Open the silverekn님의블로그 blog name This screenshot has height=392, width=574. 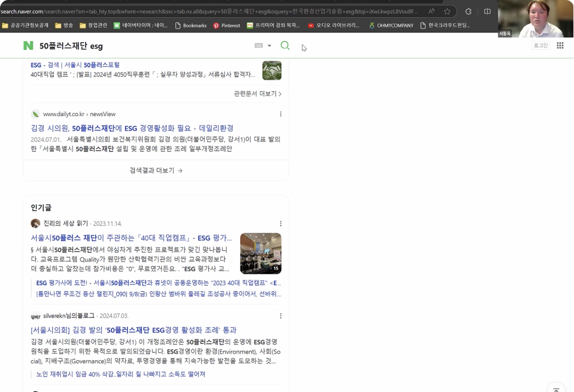69,316
